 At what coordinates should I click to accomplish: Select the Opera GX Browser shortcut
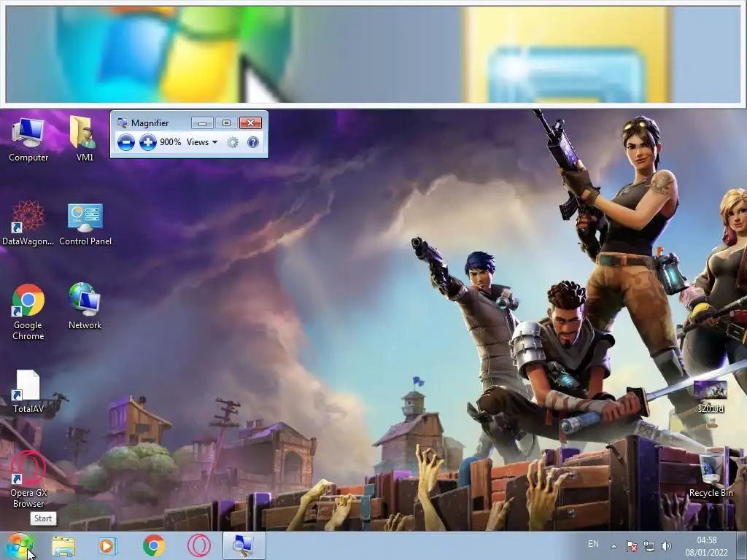[28, 479]
